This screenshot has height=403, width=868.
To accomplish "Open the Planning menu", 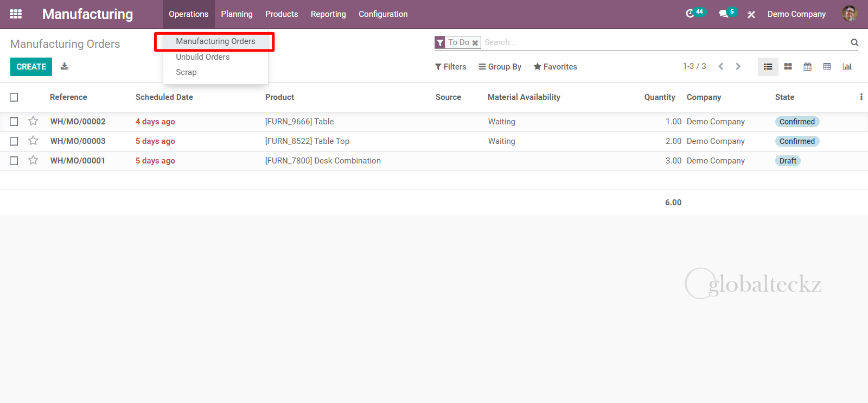I will 237,14.
